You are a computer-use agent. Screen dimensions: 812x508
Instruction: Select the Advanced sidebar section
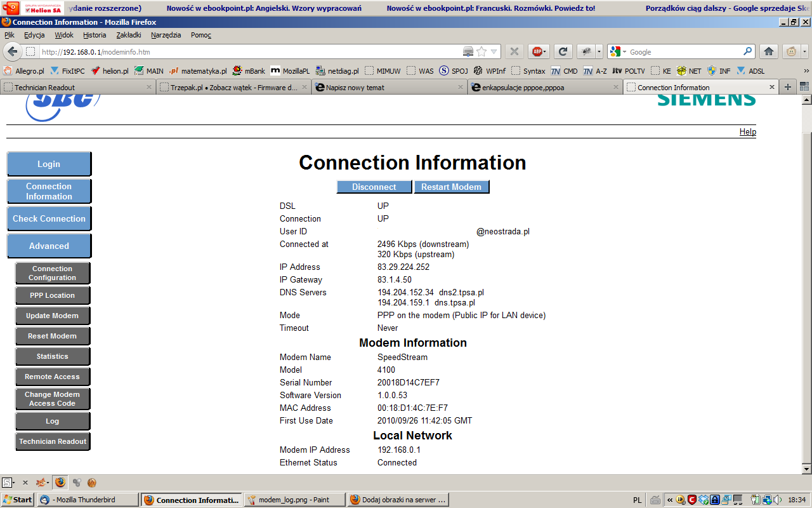tap(49, 246)
